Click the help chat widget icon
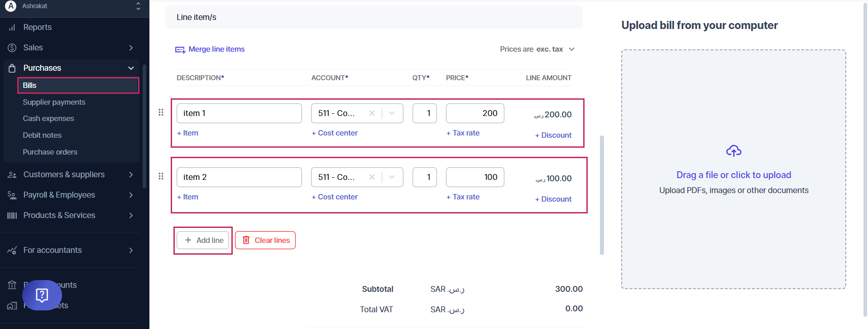Viewport: 868px width, 329px height. [x=42, y=295]
